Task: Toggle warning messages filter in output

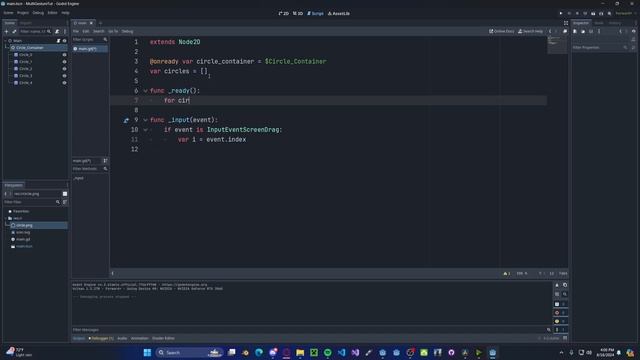Action: (x=560, y=321)
